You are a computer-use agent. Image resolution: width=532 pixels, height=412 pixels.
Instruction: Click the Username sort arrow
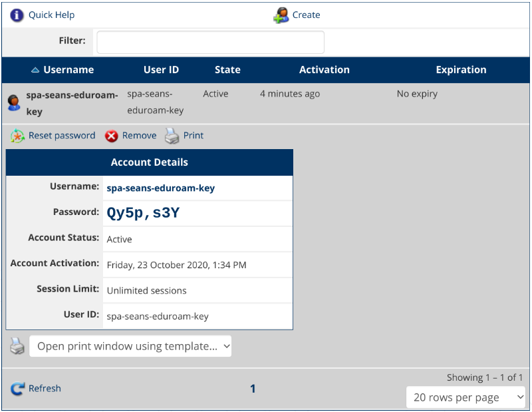[35, 70]
